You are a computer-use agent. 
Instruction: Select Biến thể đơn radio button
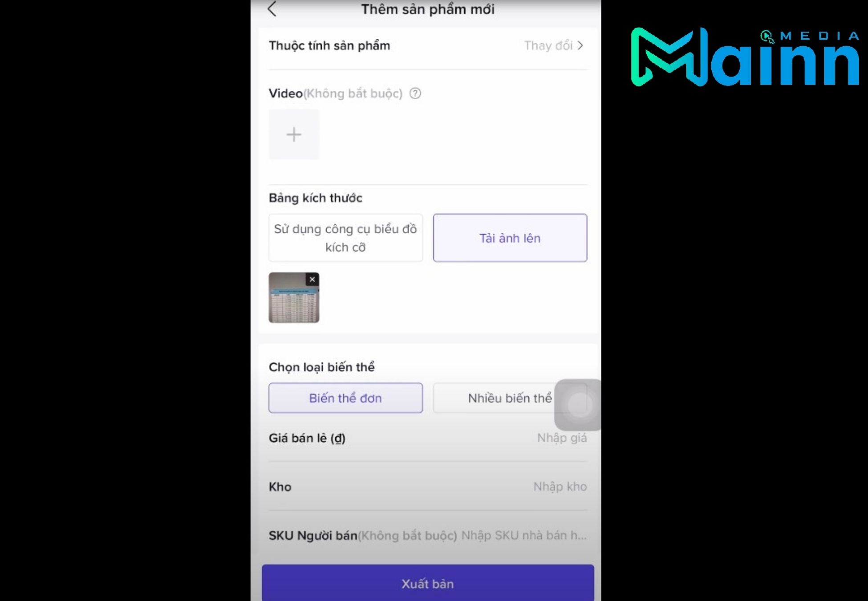click(345, 397)
